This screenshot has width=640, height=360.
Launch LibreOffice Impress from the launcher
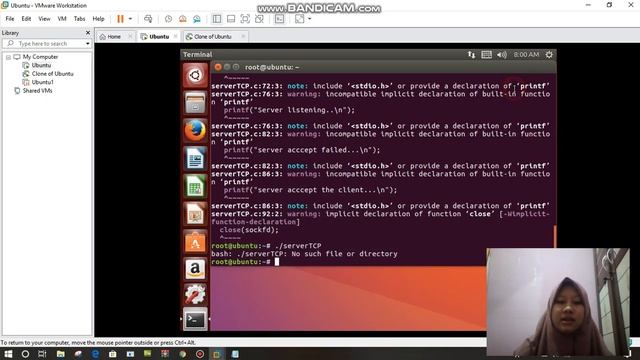tap(195, 214)
